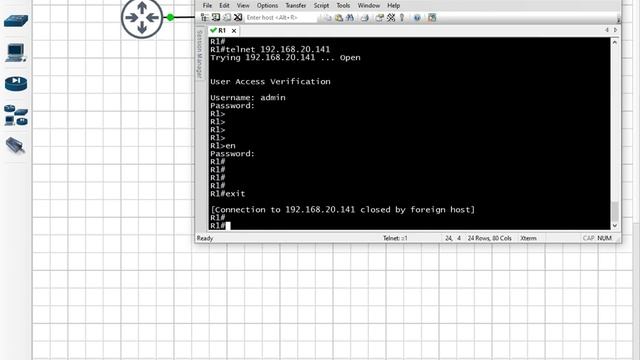Open the View menu

tap(243, 5)
